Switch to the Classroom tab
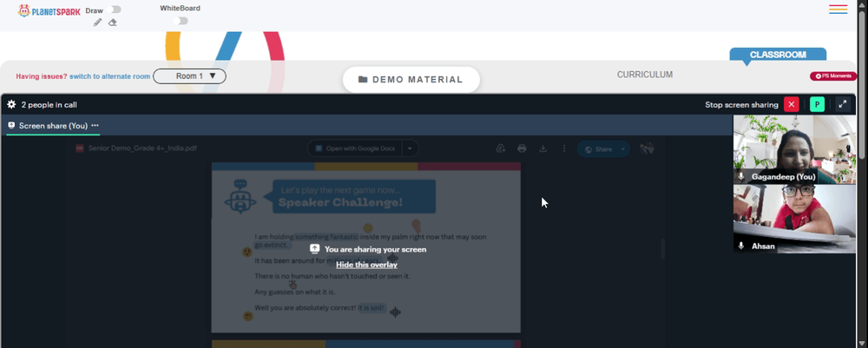Screen dimensions: 868x348 [x=778, y=54]
